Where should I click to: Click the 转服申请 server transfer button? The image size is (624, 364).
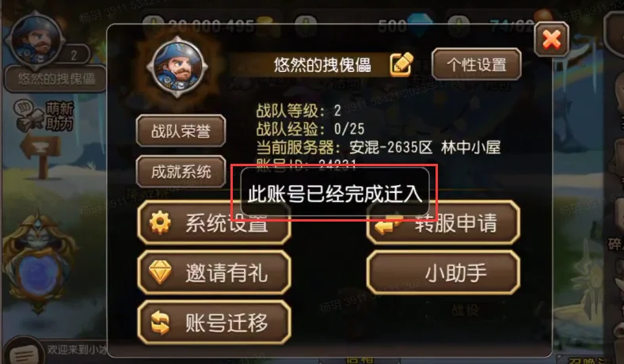443,223
